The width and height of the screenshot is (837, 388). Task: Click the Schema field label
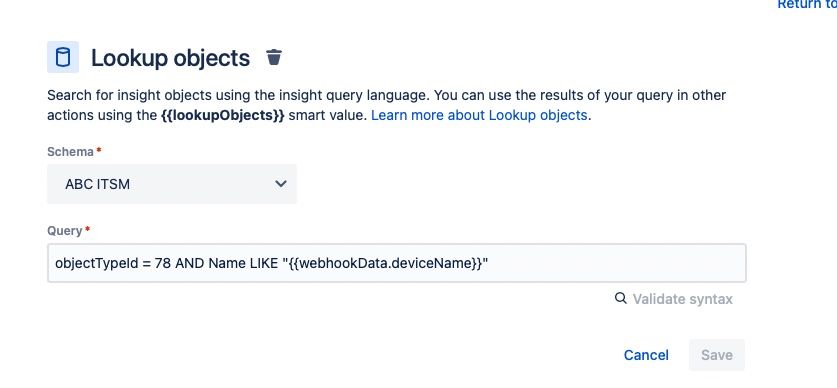[x=70, y=152]
